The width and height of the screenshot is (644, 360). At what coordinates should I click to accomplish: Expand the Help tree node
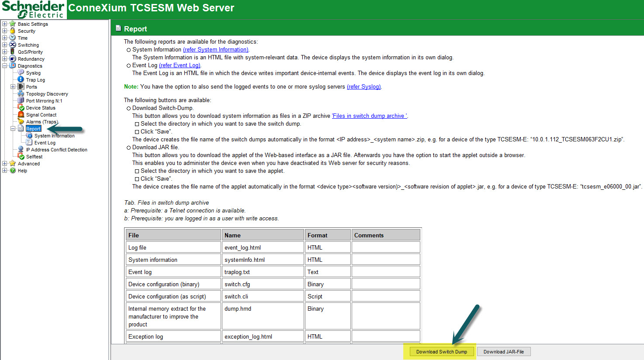click(4, 171)
